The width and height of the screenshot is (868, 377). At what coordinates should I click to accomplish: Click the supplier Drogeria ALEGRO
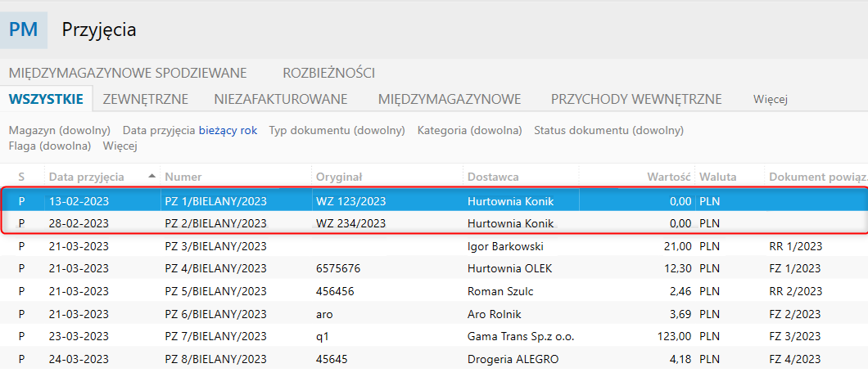pyautogui.click(x=513, y=359)
